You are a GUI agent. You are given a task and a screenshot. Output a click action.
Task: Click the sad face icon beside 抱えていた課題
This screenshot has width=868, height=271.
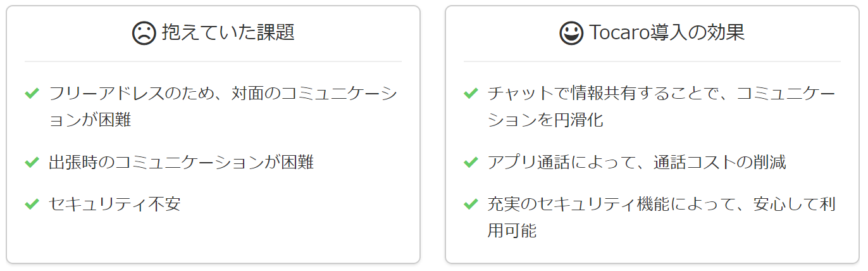click(144, 34)
